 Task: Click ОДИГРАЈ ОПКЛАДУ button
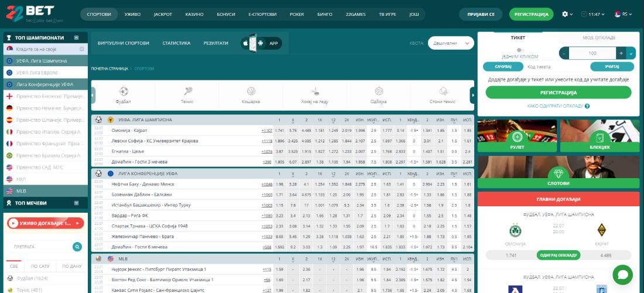point(558,255)
